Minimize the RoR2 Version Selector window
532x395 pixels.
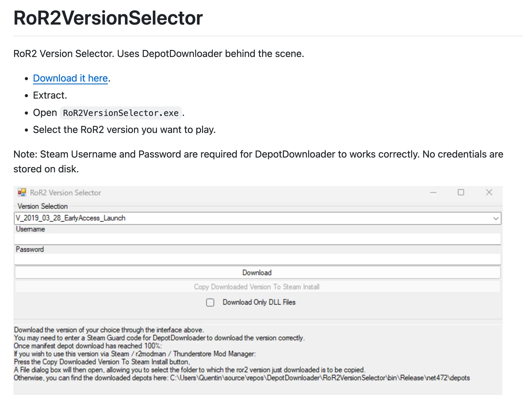click(x=433, y=192)
